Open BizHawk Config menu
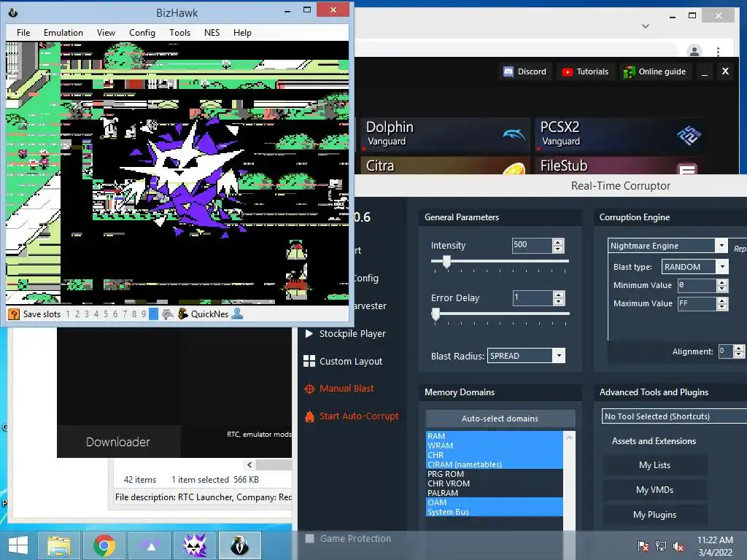 142,32
